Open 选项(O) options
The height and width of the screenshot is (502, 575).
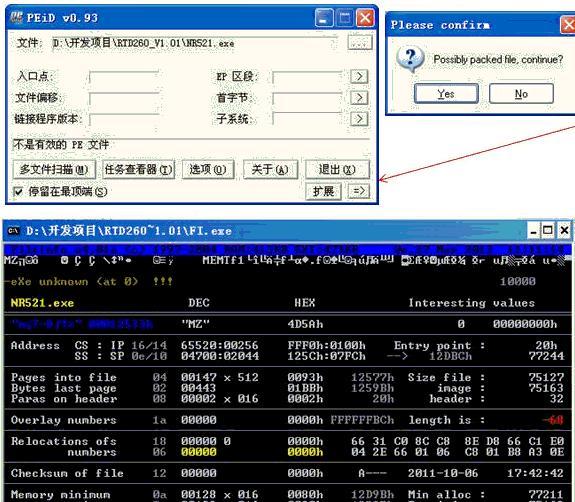point(208,169)
